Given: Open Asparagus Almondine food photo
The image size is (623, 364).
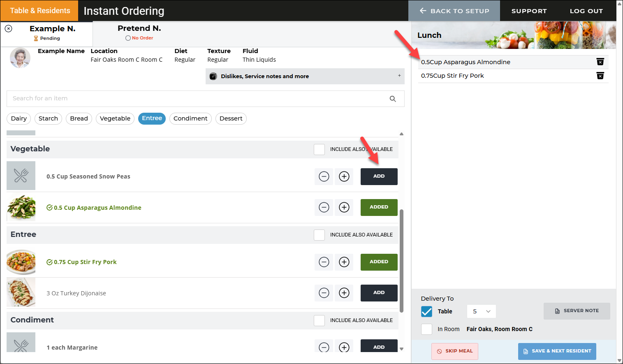Looking at the screenshot, I should (21, 207).
